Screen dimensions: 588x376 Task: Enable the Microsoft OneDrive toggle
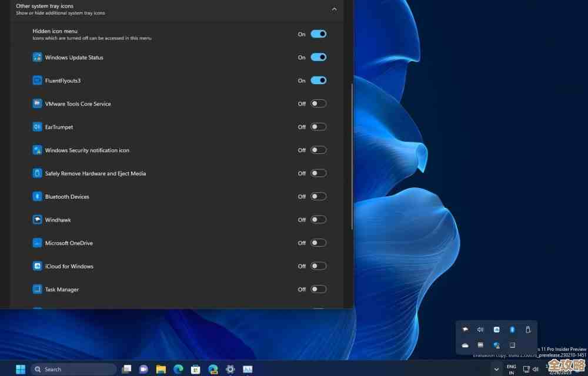click(x=318, y=243)
